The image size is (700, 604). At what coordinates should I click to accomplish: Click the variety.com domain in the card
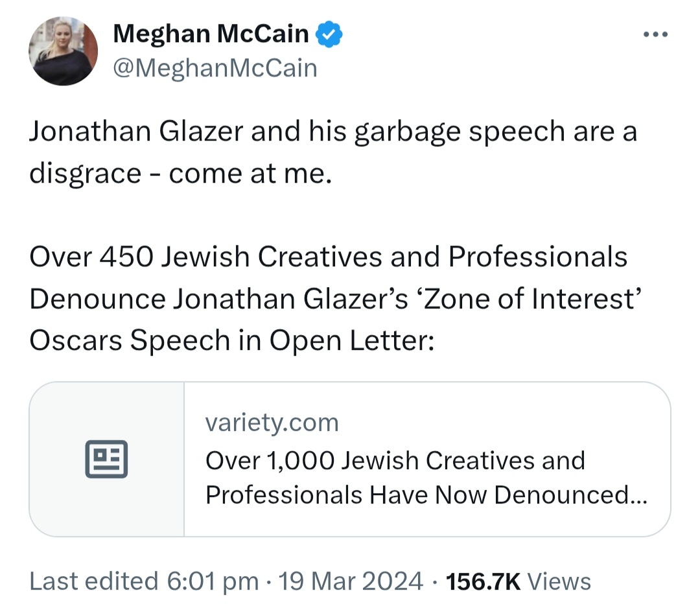(x=272, y=423)
